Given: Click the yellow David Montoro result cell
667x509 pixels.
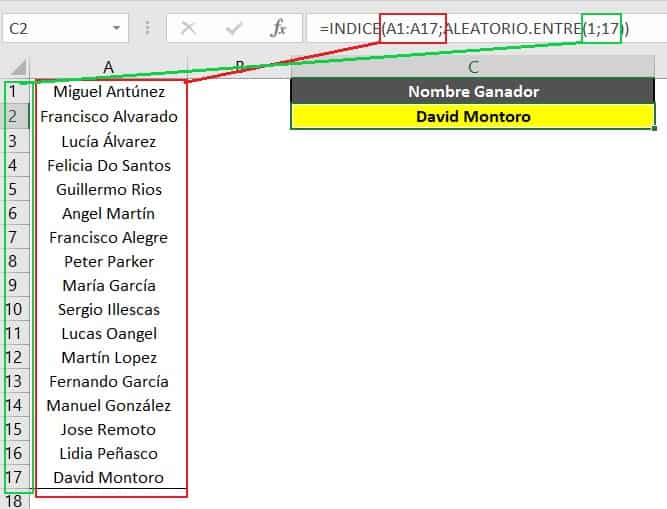Looking at the screenshot, I should click(473, 116).
